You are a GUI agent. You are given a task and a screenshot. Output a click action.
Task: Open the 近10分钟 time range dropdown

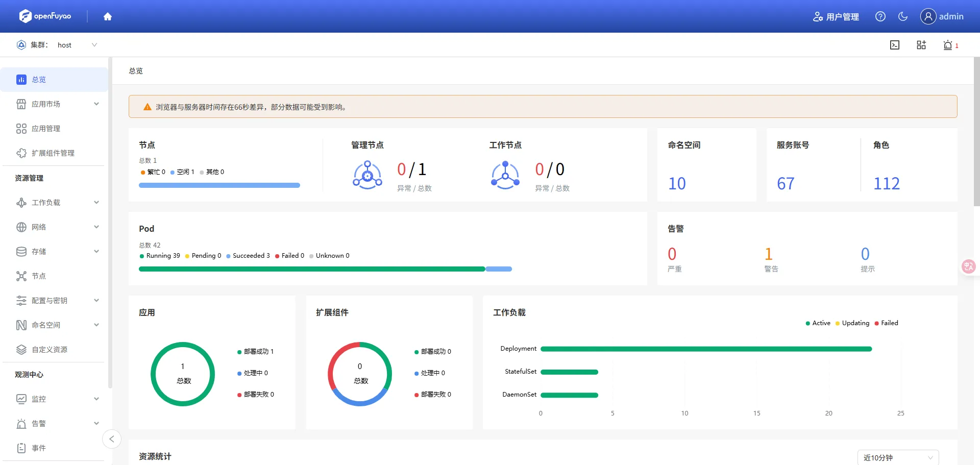tap(897, 457)
